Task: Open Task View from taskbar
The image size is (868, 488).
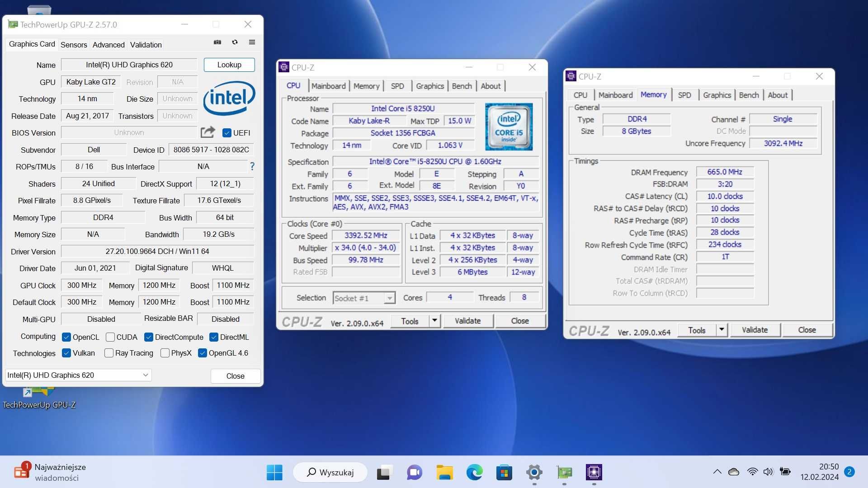Action: 383,473
